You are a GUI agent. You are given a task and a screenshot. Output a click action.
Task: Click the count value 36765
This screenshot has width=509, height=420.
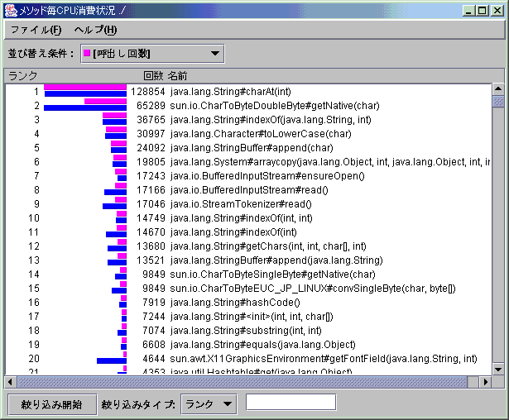point(151,119)
